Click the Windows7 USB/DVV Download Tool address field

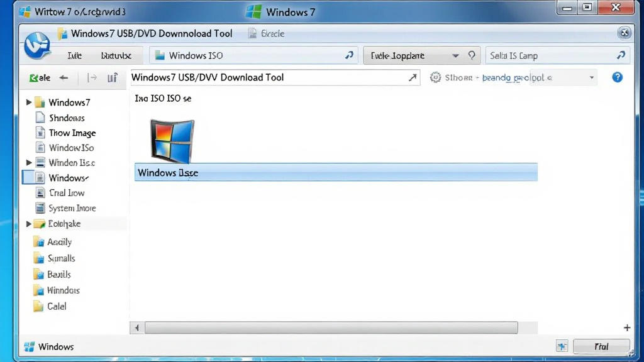[275, 77]
